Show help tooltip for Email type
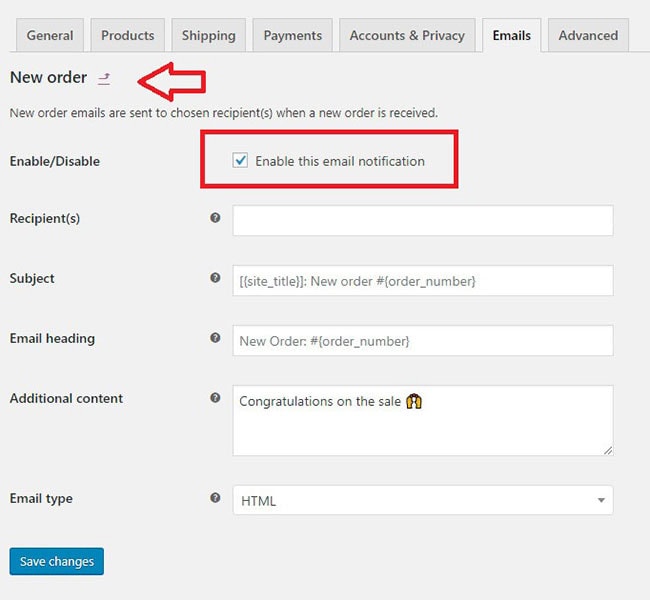Image resolution: width=650 pixels, height=600 pixels. [x=215, y=498]
